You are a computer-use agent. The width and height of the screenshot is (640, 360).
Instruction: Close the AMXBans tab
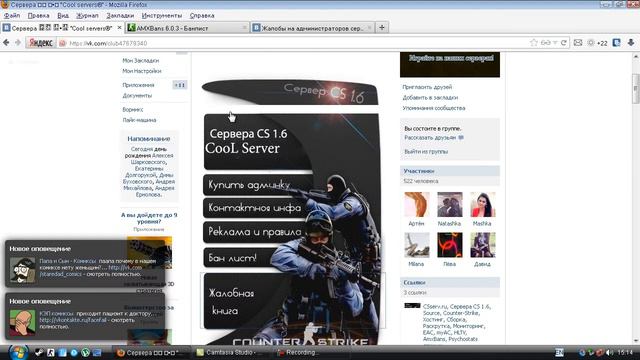point(244,28)
